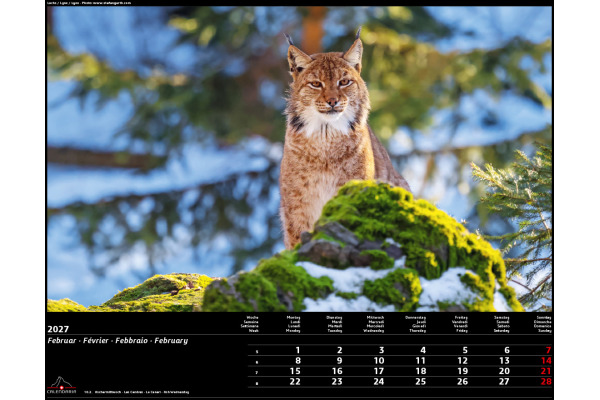Screen dimensions: 600x400
Task: Select date 12 in the calendar
Action: [463, 361]
